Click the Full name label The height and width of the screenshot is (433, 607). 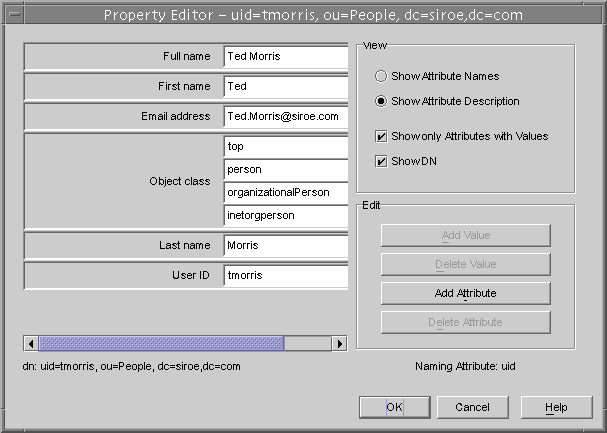pos(187,56)
